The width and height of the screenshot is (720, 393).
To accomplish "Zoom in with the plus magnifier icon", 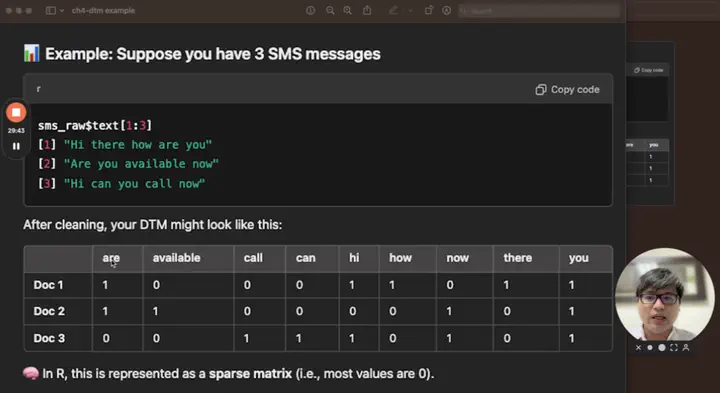I will tap(348, 11).
